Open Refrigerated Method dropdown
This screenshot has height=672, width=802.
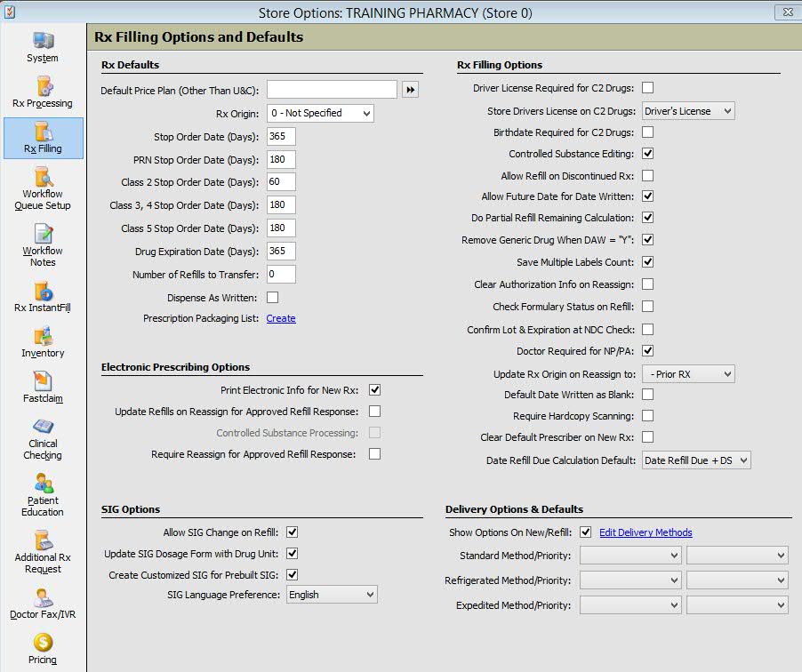point(630,580)
